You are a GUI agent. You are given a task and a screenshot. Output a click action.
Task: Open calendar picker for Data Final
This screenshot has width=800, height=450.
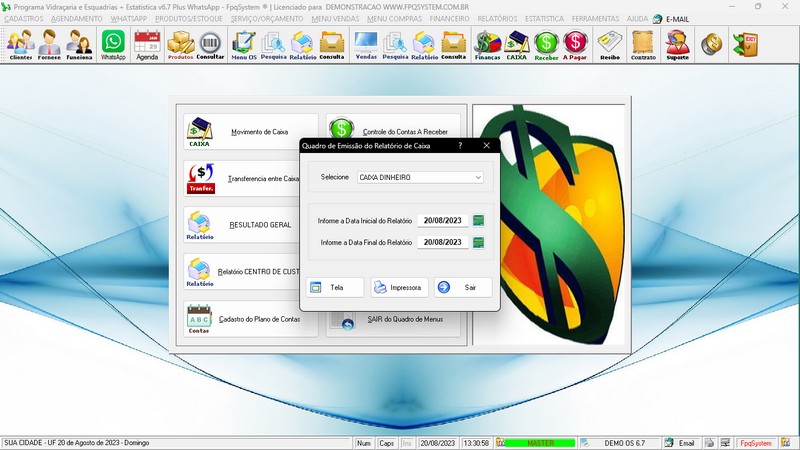click(x=478, y=243)
